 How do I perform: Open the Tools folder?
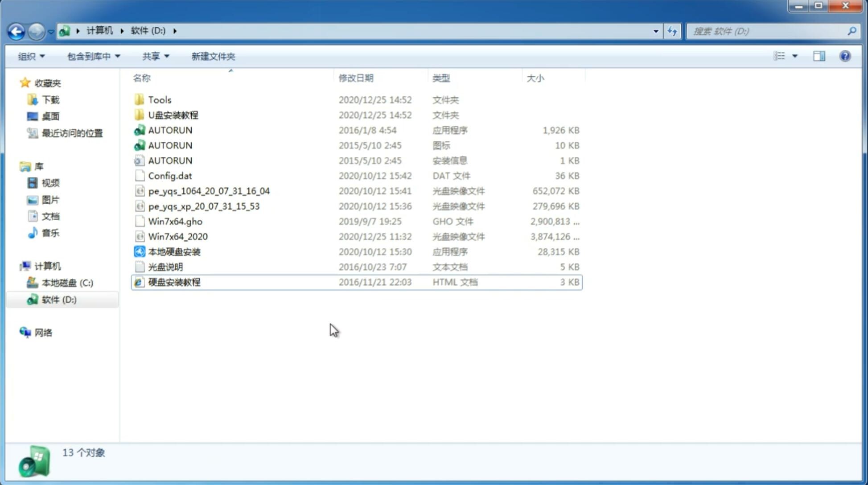(159, 99)
